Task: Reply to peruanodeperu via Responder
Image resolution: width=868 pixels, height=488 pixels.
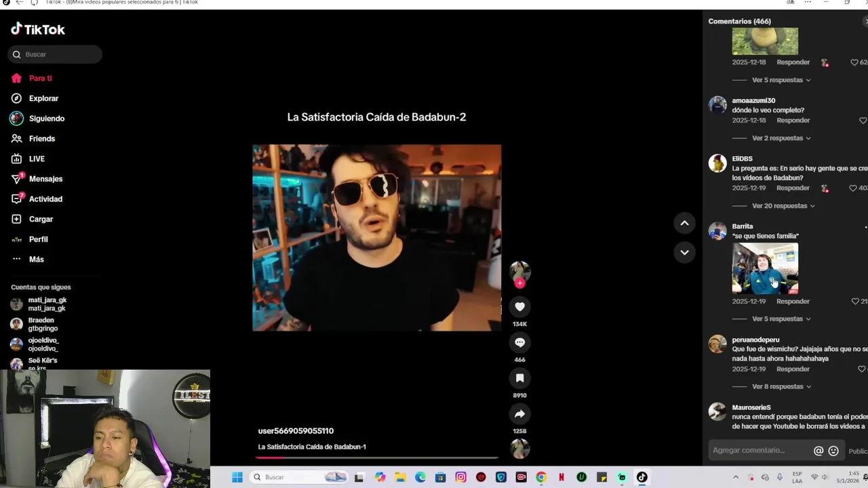Action: (793, 369)
